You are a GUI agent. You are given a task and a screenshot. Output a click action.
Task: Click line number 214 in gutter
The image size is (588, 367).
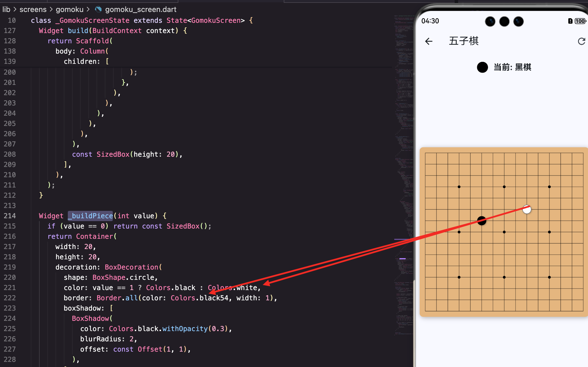[x=10, y=216]
